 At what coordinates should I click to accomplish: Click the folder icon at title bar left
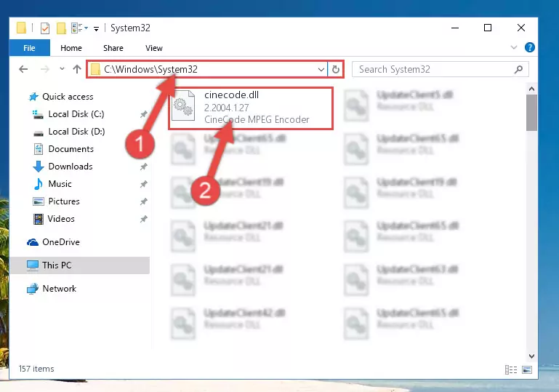pos(21,28)
